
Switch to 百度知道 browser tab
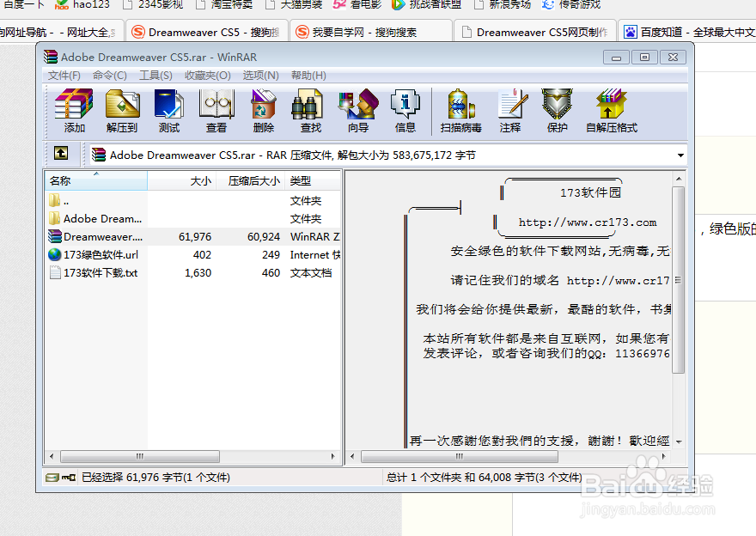click(x=688, y=32)
